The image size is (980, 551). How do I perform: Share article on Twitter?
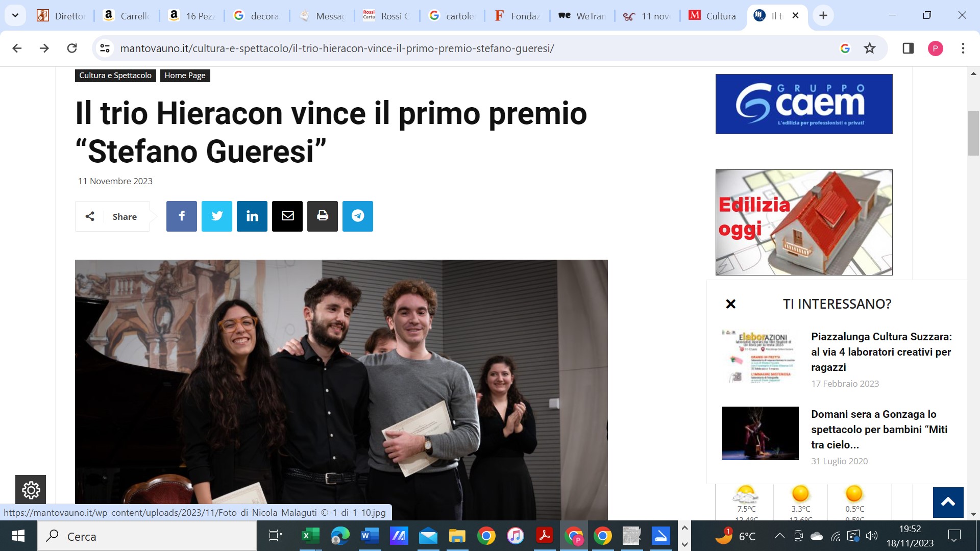tap(216, 216)
